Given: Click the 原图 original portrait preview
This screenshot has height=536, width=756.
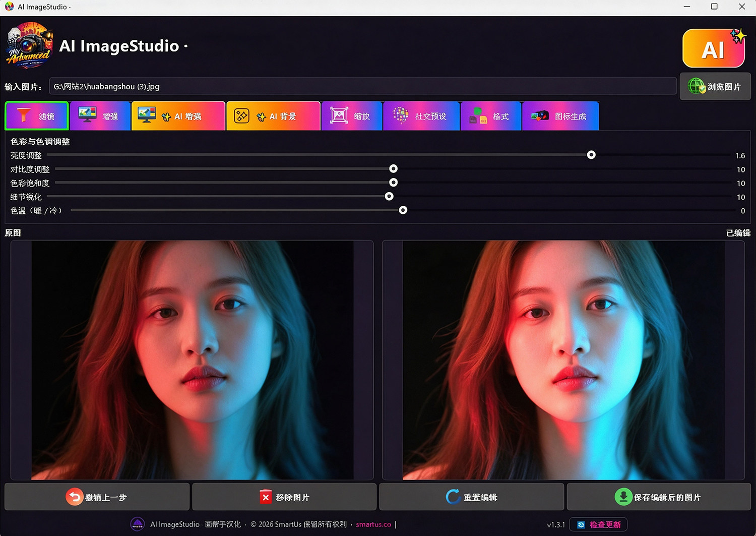Looking at the screenshot, I should tap(193, 360).
